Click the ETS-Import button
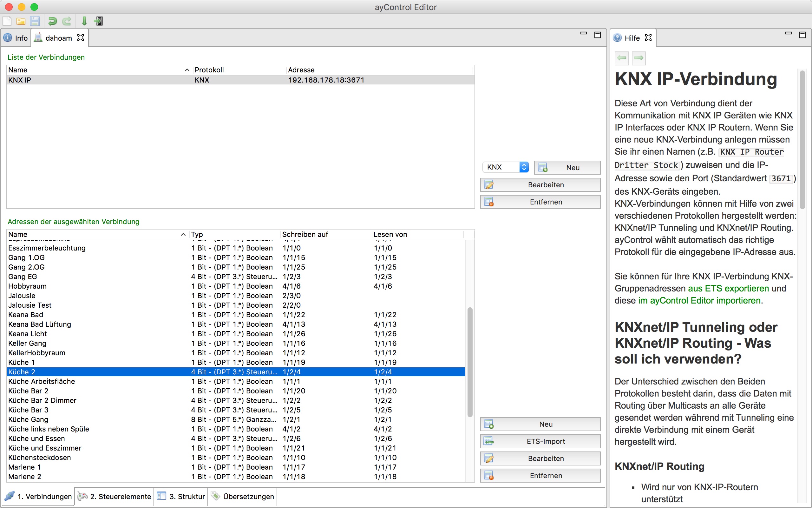Viewport: 812px width, 508px height. [x=540, y=441]
